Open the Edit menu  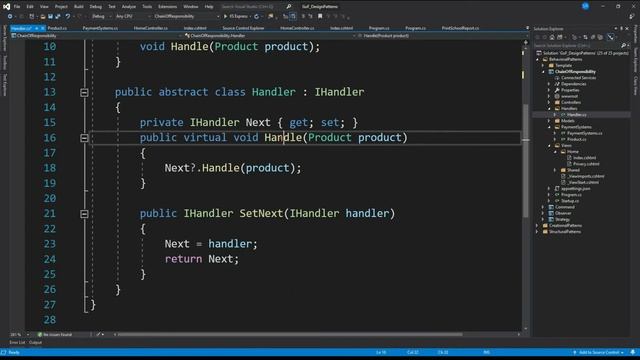pyautogui.click(x=30, y=7)
